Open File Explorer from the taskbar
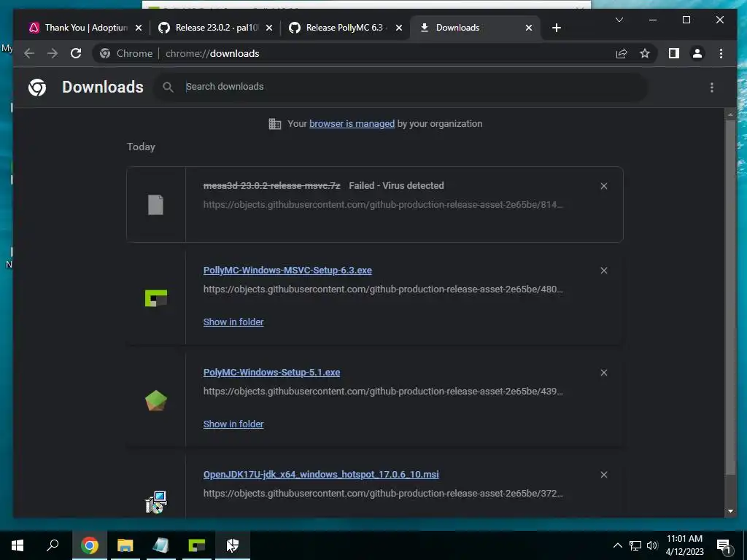 click(125, 545)
